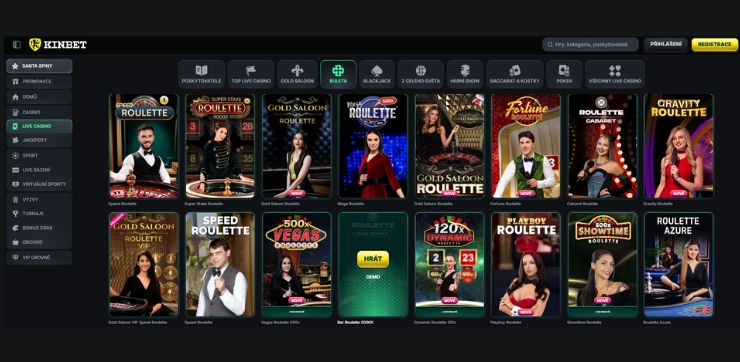Select the Ruleta category tab
The image size is (740, 362).
pos(338,75)
